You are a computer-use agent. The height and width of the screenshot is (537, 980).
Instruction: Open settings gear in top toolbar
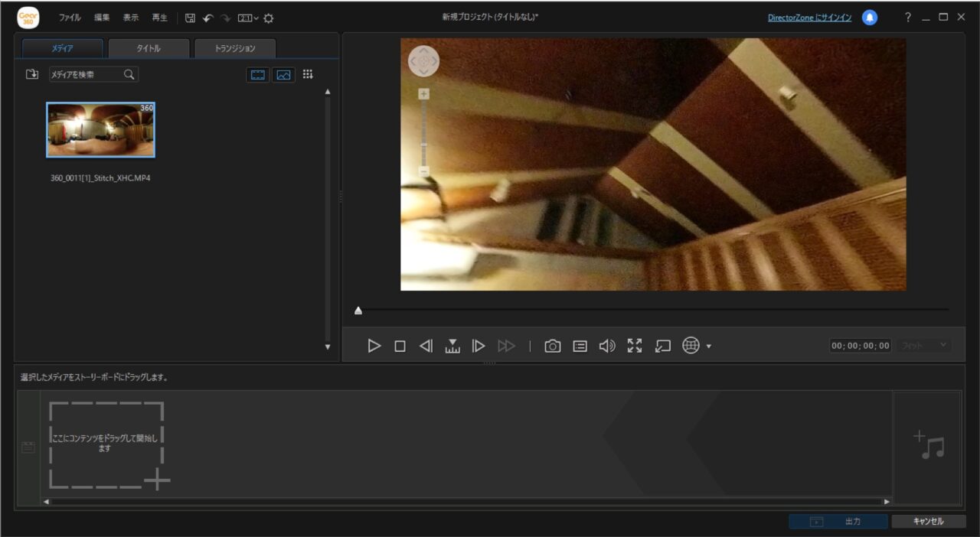(269, 18)
